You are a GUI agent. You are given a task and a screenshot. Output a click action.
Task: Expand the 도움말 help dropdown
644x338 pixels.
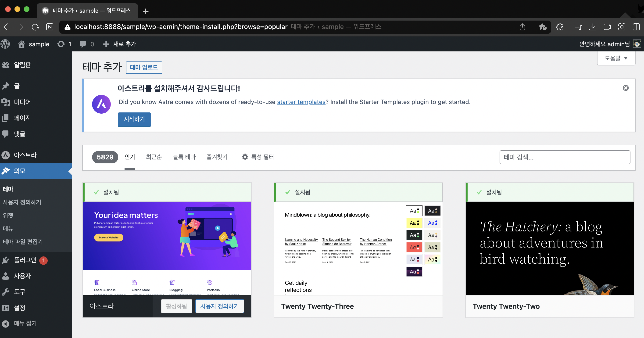(x=616, y=58)
